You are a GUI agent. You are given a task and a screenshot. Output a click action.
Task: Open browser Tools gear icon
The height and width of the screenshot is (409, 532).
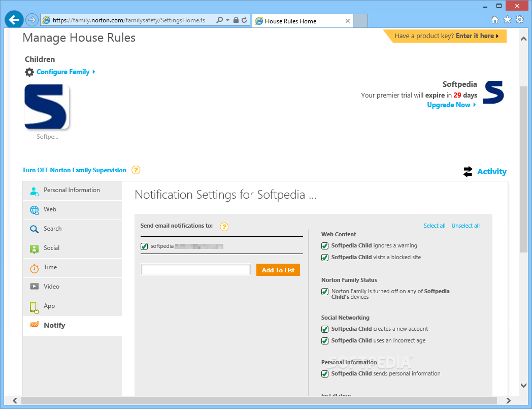coord(520,20)
